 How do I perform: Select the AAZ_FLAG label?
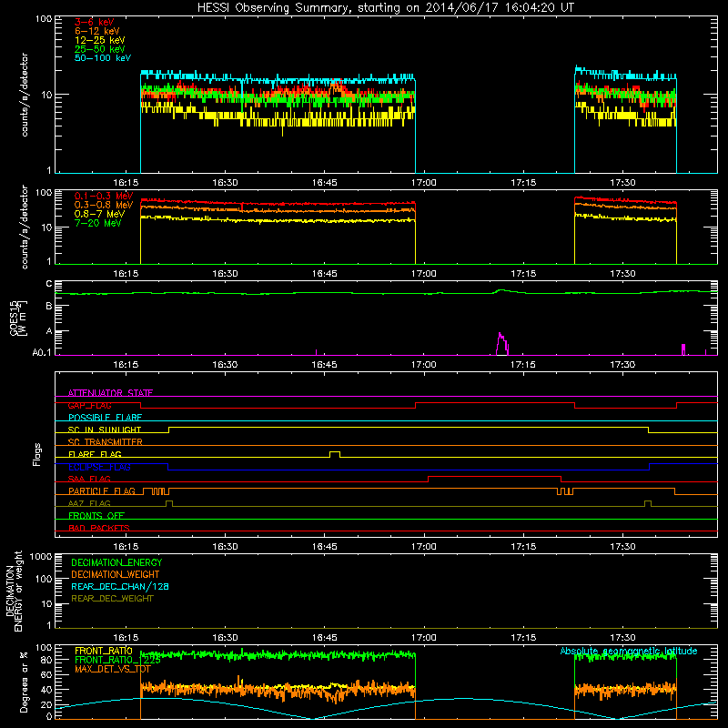point(89,503)
